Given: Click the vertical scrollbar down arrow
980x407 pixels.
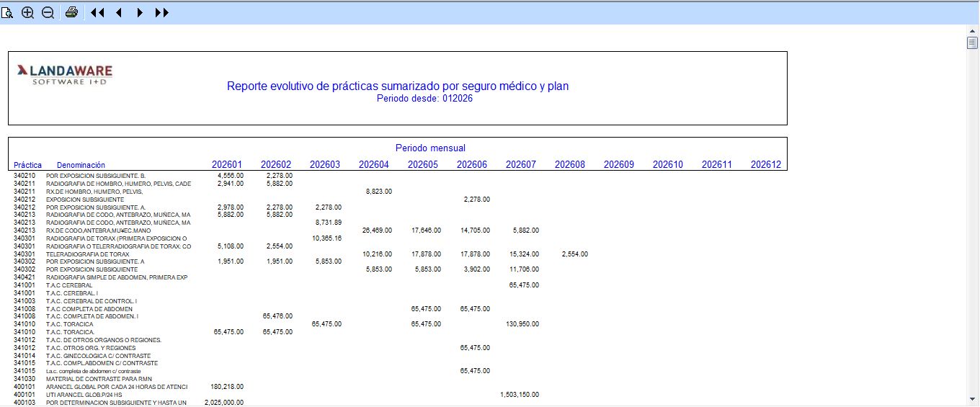Looking at the screenshot, I should 972,398.
